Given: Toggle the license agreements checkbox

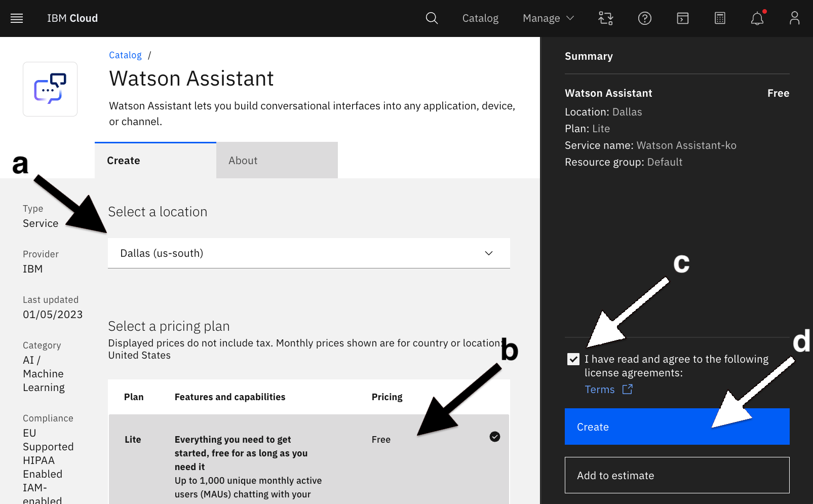Looking at the screenshot, I should 573,359.
